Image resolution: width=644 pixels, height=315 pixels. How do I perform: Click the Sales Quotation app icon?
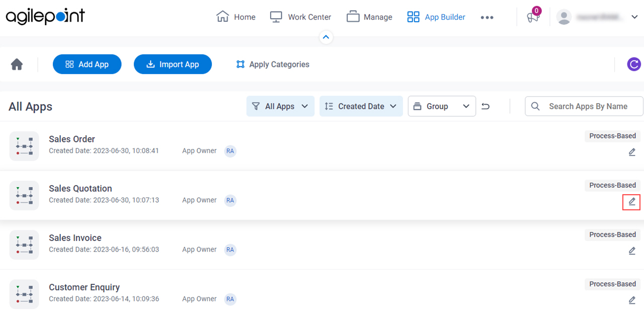click(24, 195)
